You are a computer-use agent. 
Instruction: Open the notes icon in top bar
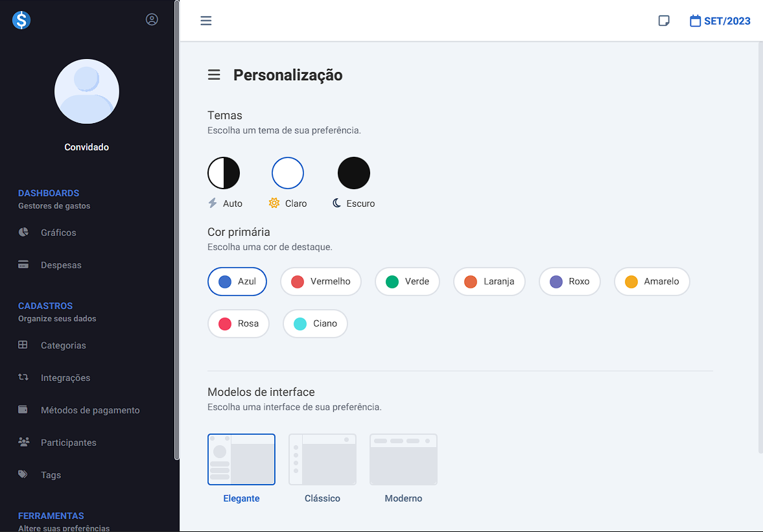(664, 21)
